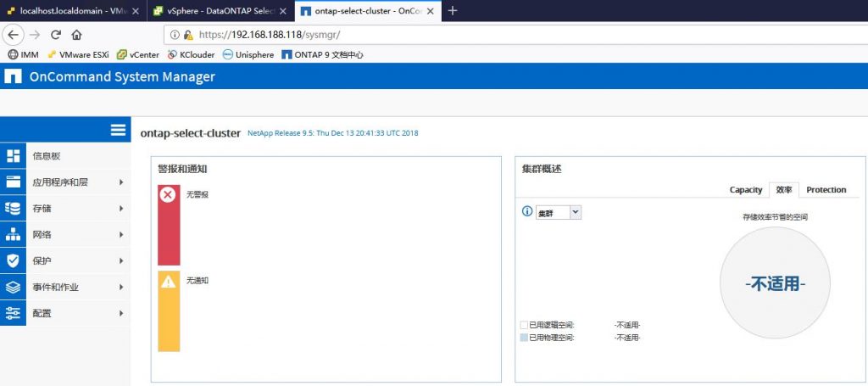Switch to the Protection tab
This screenshot has height=386, width=868.
point(826,189)
